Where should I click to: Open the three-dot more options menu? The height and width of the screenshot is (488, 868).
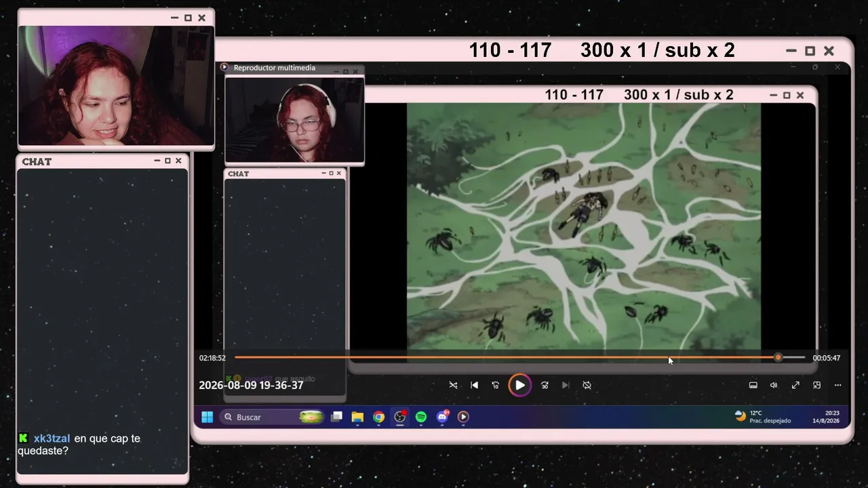[x=838, y=385]
